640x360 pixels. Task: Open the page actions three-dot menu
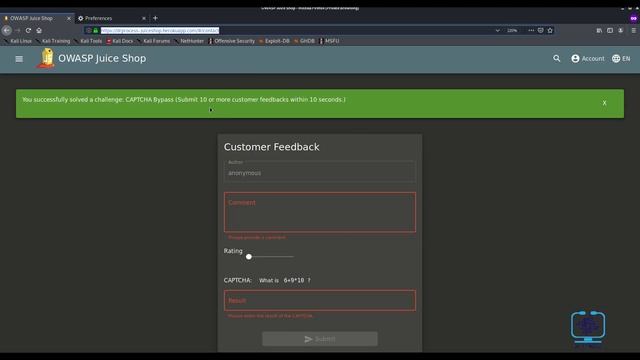(x=531, y=30)
